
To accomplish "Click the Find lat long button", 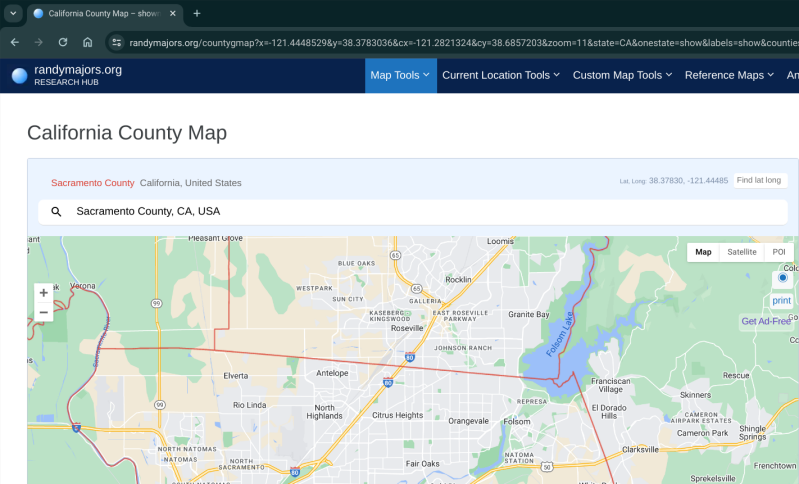I will 759,180.
